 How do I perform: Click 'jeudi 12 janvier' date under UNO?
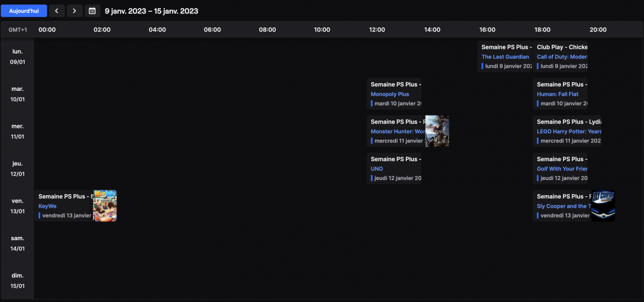(398, 178)
